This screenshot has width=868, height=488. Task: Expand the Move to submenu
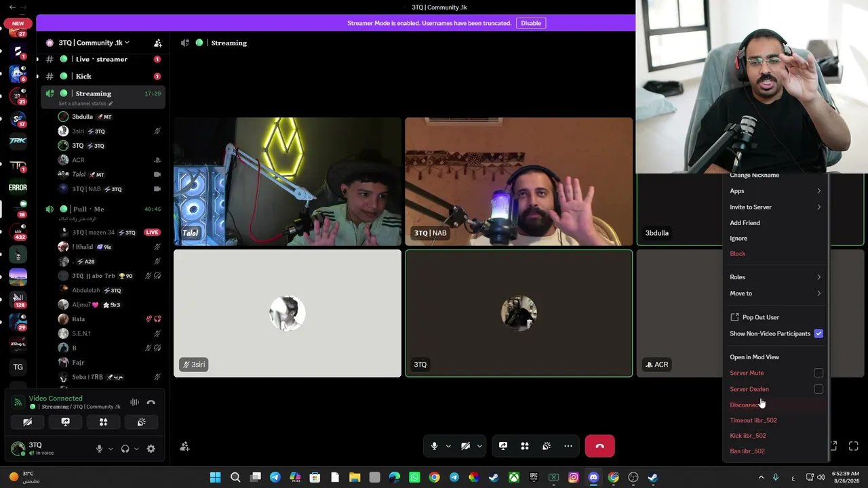click(776, 293)
